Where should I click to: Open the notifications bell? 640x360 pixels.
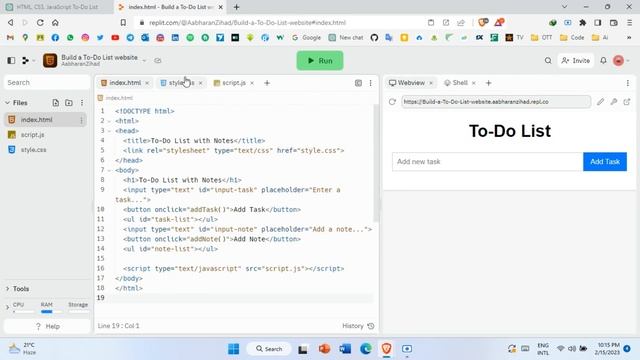coord(603,60)
